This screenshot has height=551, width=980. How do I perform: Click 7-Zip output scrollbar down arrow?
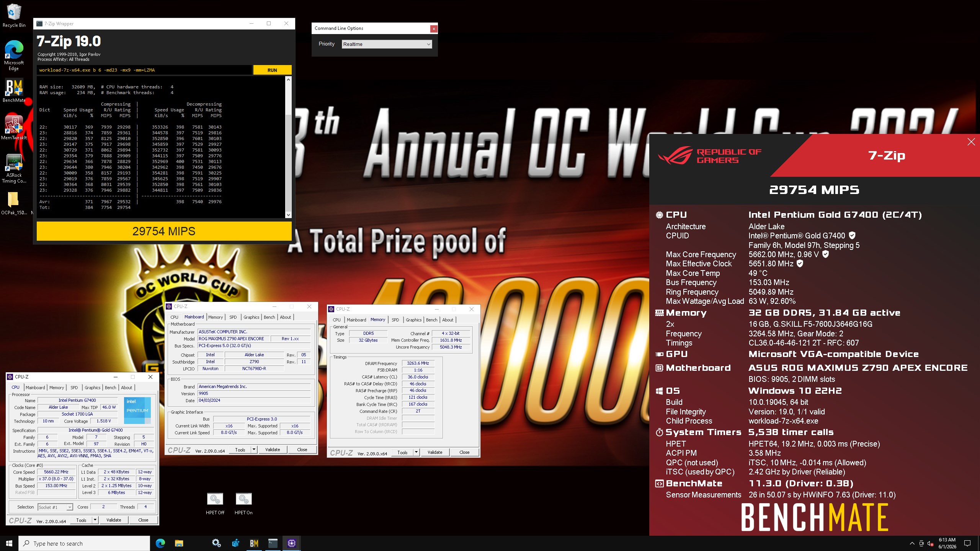coord(288,215)
